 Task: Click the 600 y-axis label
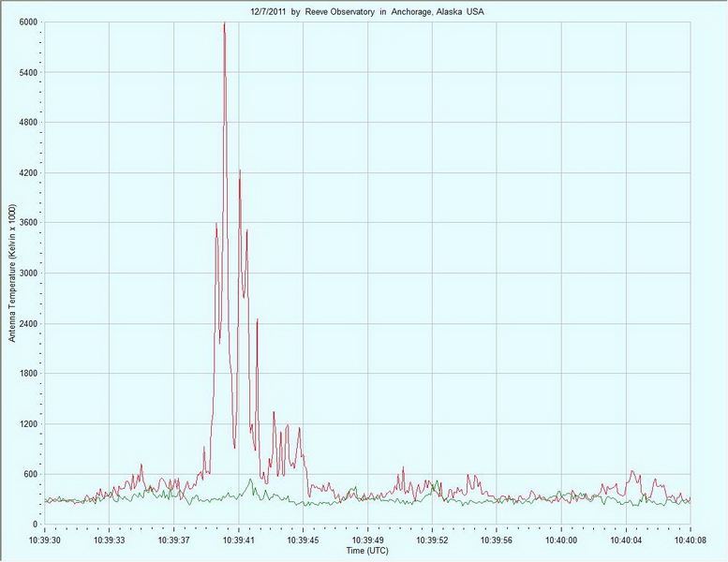(x=31, y=474)
